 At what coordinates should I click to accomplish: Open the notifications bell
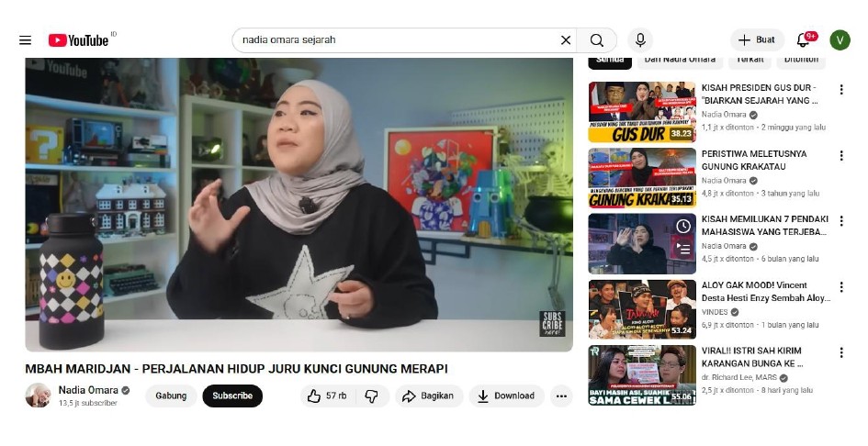803,39
